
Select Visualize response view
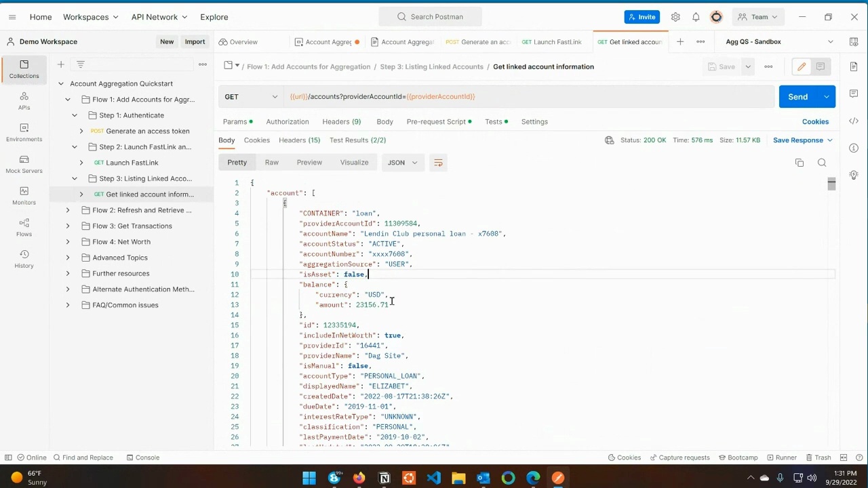354,163
